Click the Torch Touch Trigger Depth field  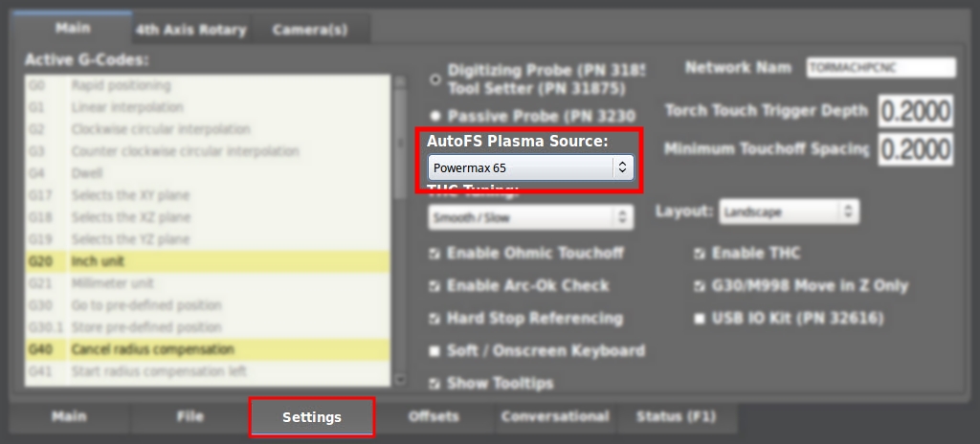tap(915, 111)
